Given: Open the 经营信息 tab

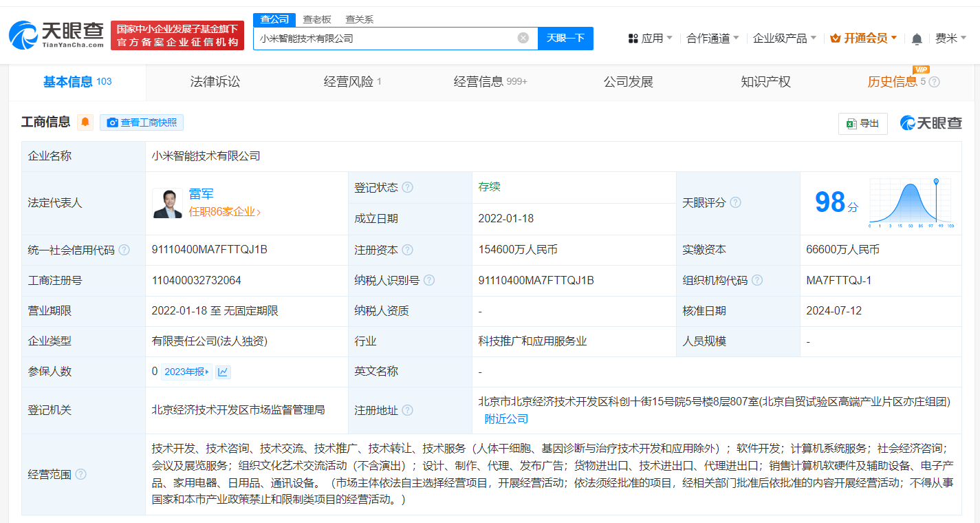Looking at the screenshot, I should [x=490, y=82].
